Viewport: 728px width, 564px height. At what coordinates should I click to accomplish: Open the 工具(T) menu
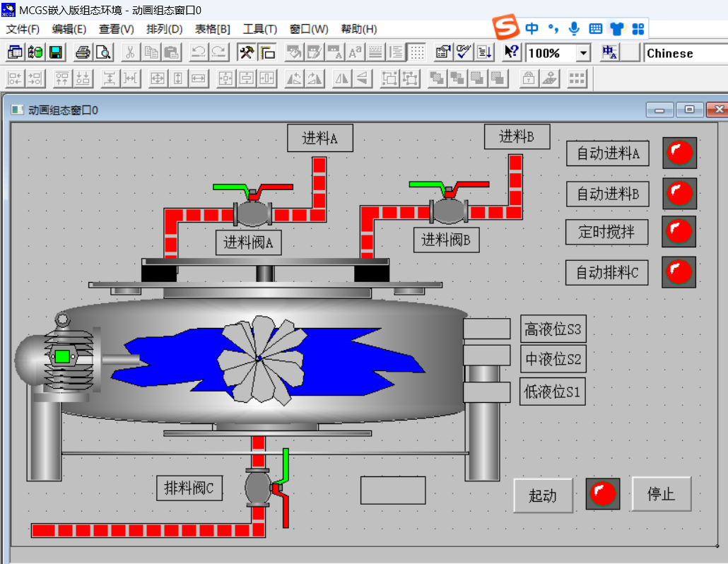[x=260, y=29]
